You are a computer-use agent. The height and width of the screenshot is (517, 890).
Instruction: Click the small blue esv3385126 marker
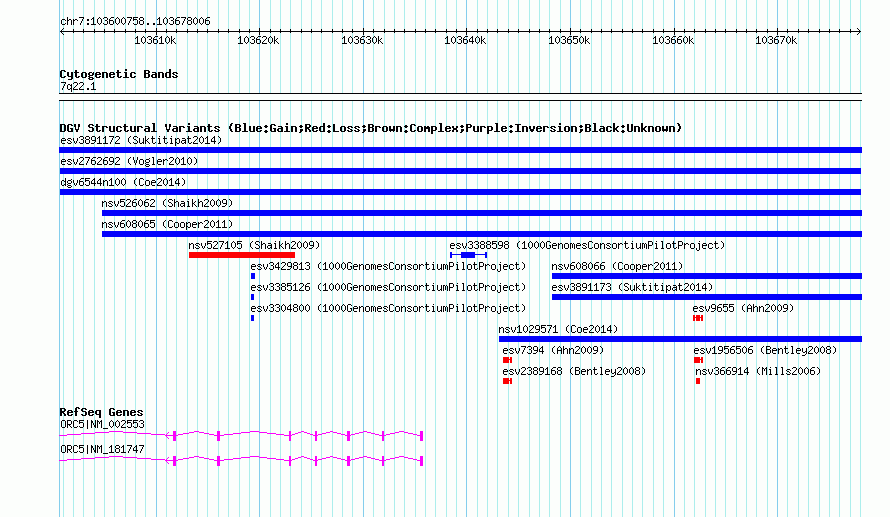tap(253, 297)
